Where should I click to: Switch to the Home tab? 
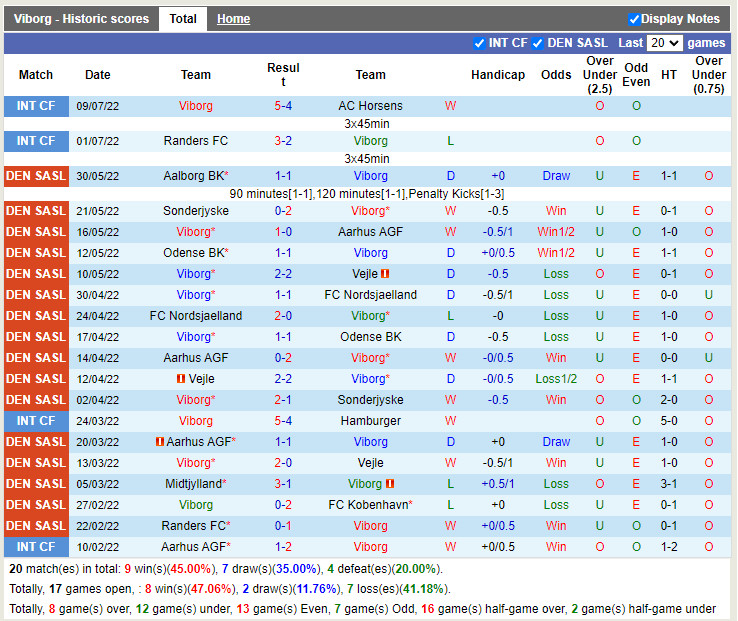point(233,19)
